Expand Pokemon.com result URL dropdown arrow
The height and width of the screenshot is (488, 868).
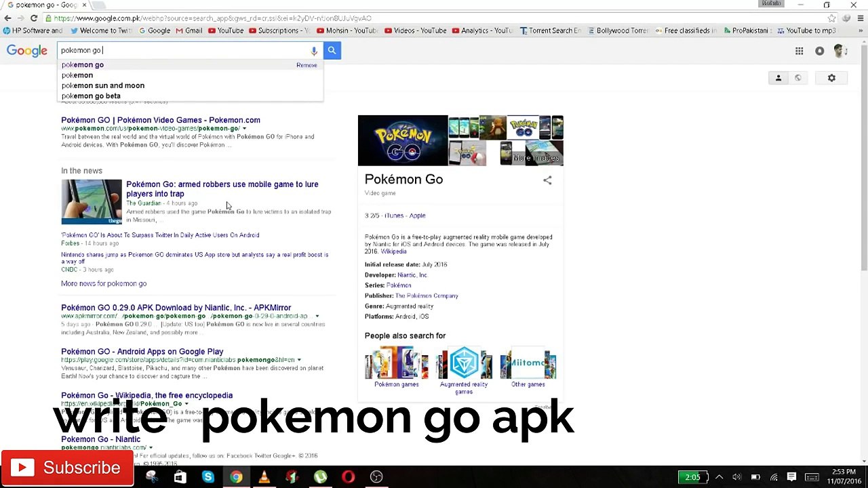[244, 128]
